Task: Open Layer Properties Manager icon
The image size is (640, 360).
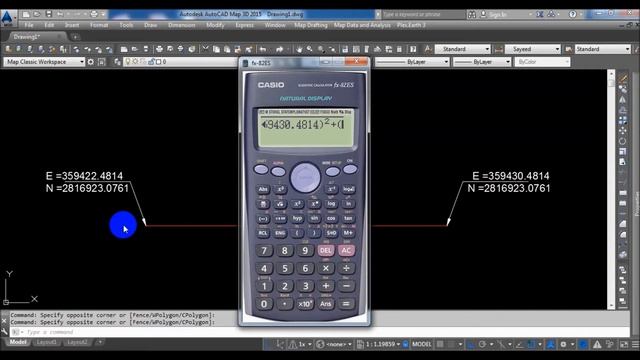Action: point(117,62)
